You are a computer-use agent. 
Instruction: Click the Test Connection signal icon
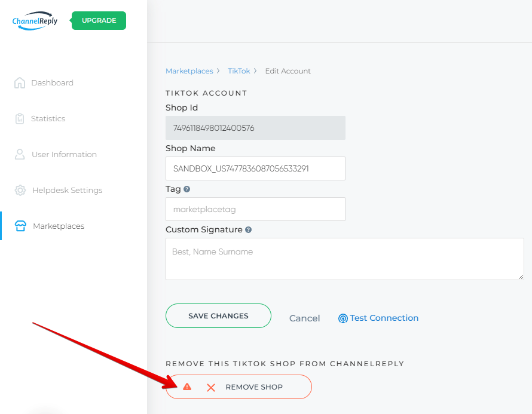pyautogui.click(x=343, y=318)
